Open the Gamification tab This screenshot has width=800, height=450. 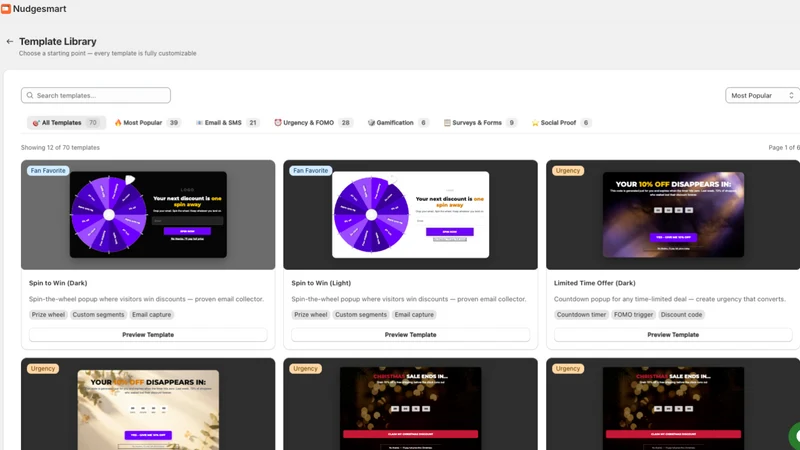click(x=398, y=122)
